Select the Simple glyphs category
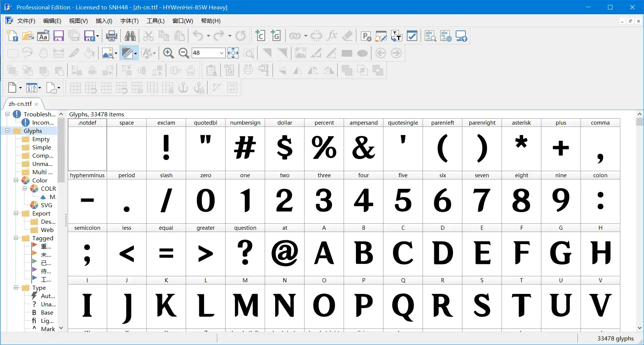 tap(41, 147)
